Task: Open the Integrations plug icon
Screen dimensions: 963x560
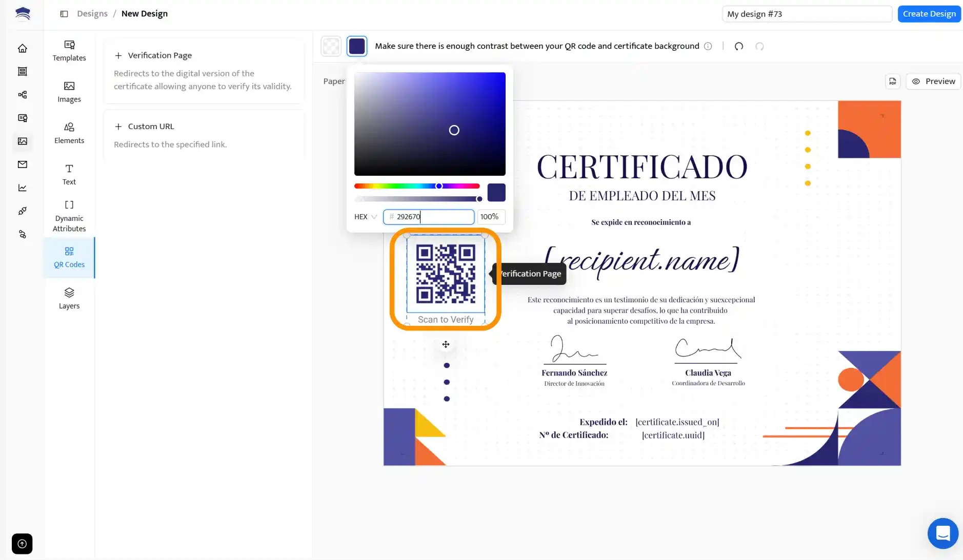Action: (x=22, y=211)
